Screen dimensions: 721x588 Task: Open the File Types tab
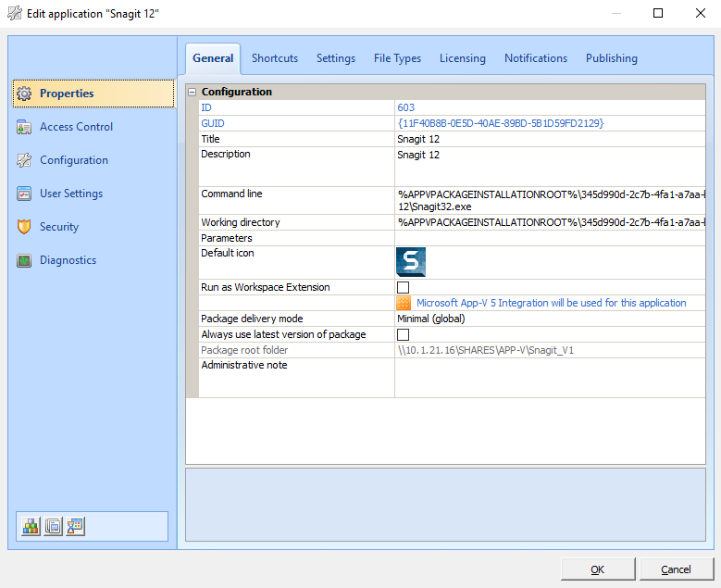coord(397,58)
